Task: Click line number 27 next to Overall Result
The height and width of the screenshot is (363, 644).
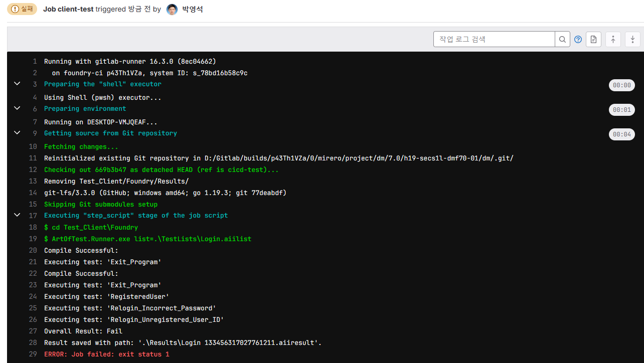Action: tap(33, 331)
